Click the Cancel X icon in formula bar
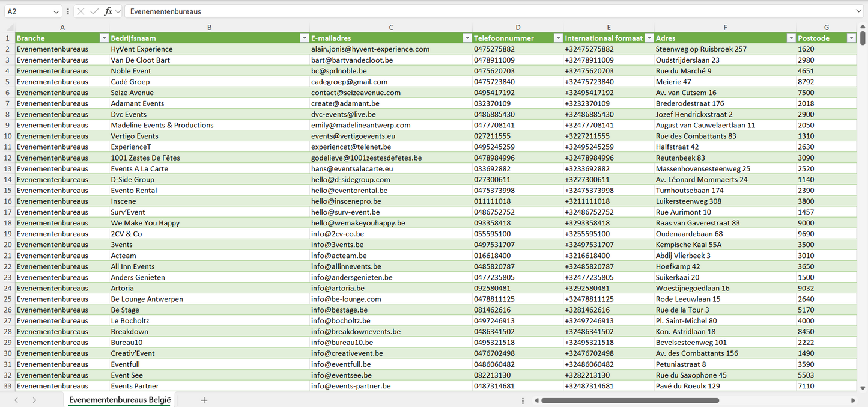 click(81, 11)
